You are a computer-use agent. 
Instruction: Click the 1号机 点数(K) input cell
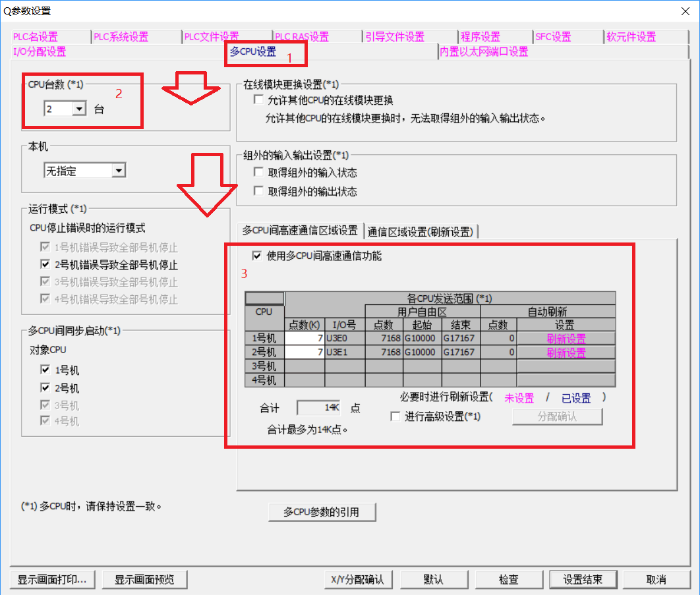point(304,339)
